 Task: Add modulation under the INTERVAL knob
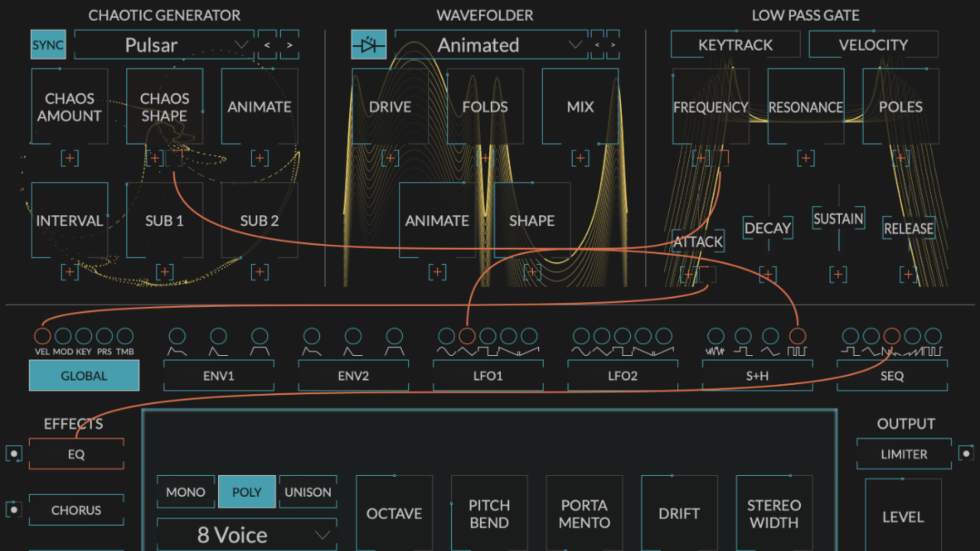pos(70,272)
